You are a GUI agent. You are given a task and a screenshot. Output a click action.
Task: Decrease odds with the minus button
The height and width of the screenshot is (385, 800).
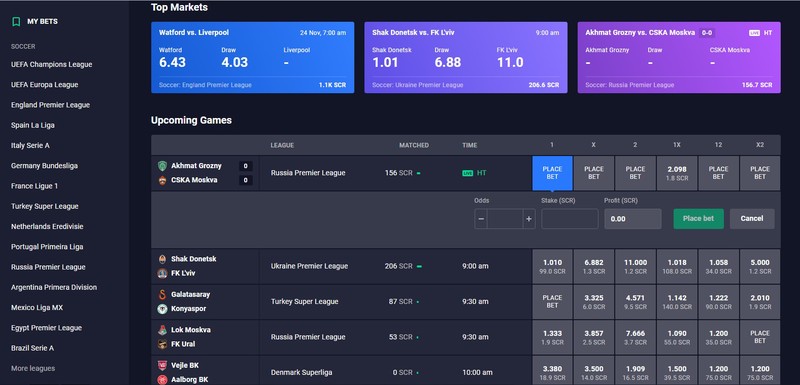coord(481,219)
